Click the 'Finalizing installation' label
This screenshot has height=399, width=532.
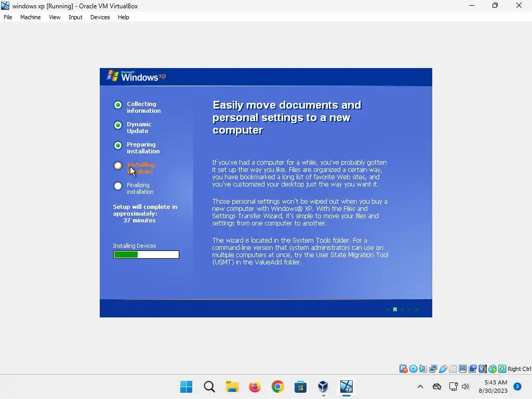(140, 188)
